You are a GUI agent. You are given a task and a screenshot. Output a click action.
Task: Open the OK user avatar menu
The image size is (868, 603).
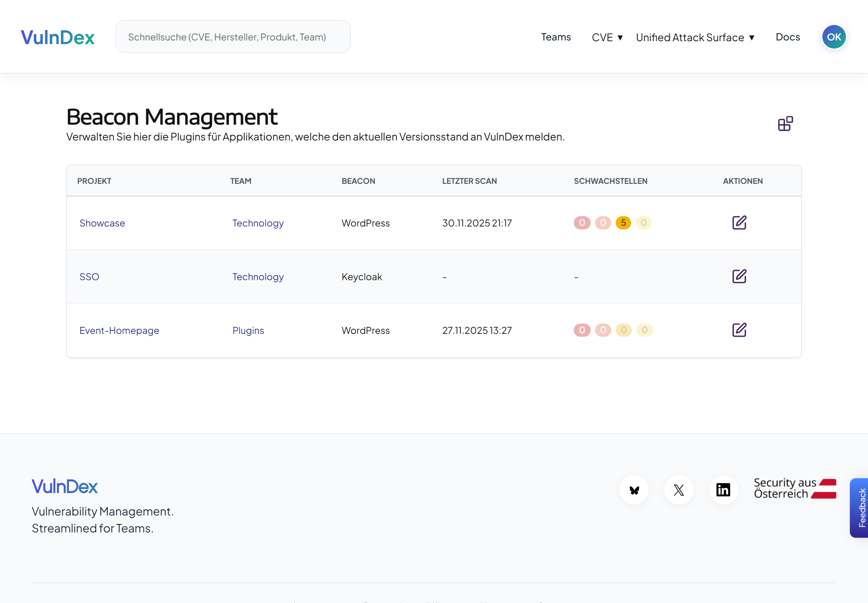834,37
